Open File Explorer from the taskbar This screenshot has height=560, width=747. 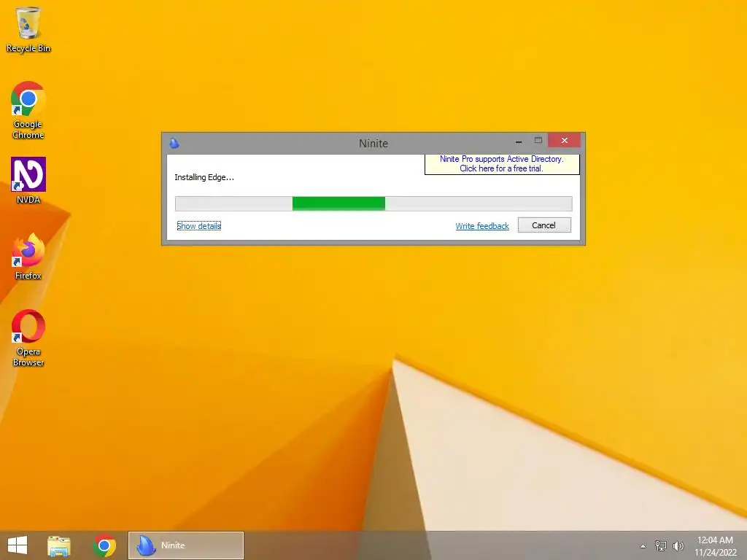pyautogui.click(x=59, y=545)
